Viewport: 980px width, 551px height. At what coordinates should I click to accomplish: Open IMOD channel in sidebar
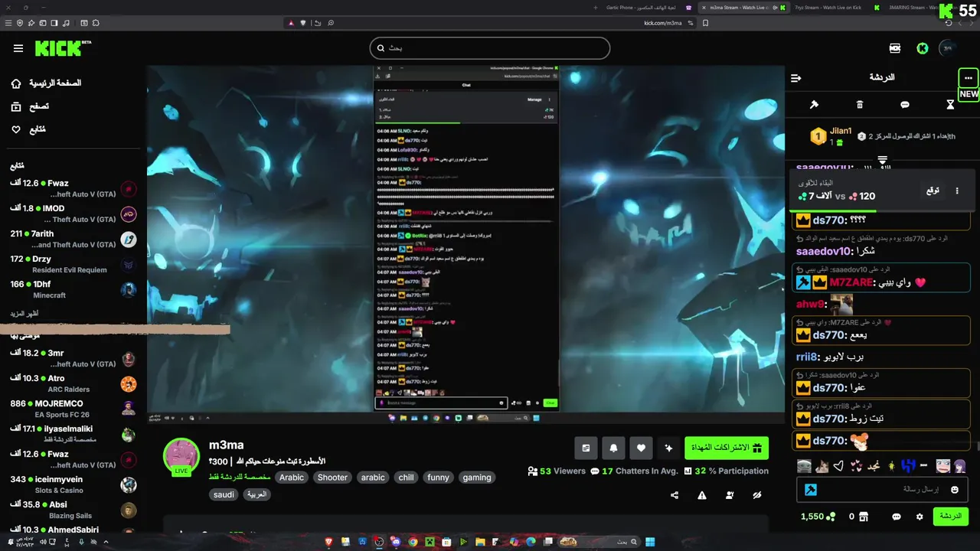tap(73, 214)
